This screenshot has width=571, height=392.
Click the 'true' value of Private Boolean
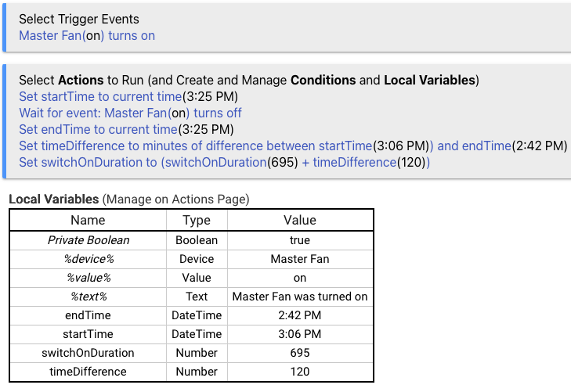coord(300,240)
